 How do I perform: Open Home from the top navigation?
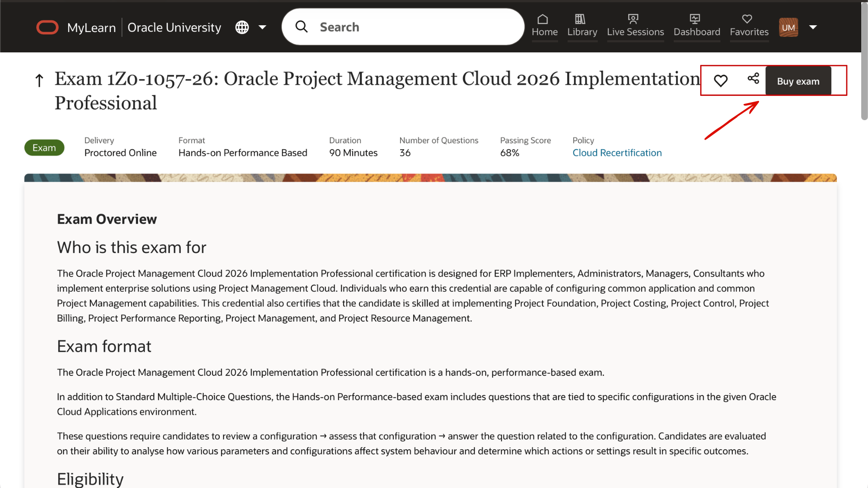(x=544, y=26)
